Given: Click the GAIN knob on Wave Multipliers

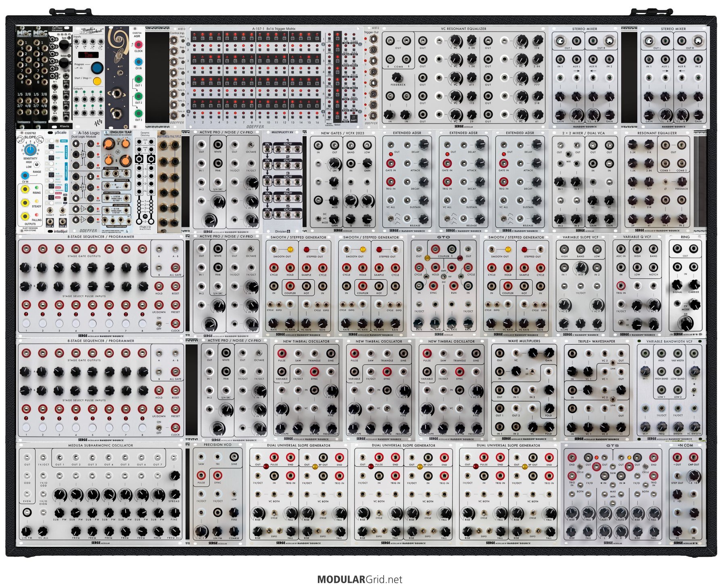Looking at the screenshot, I should tap(549, 354).
